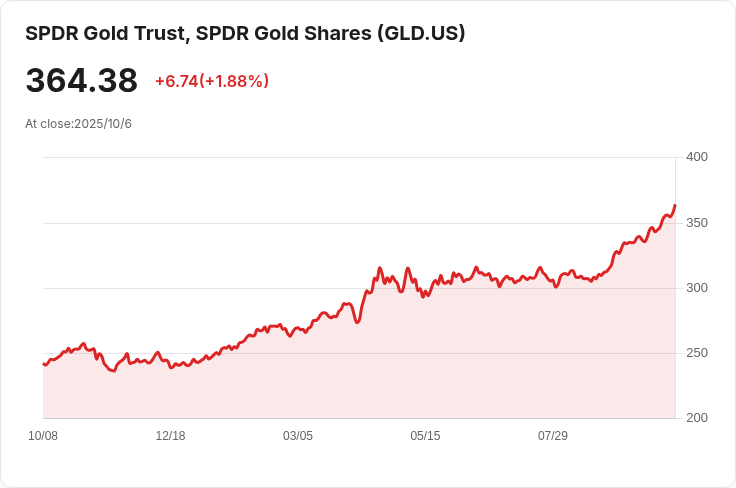Click the 07/29 date label
The height and width of the screenshot is (488, 736).
pos(553,436)
